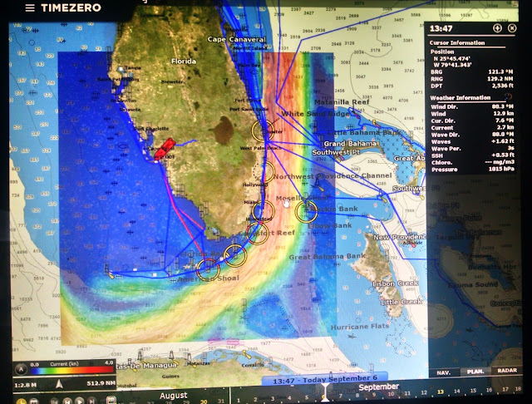Click the plus icon beside 13:47
Viewport: 532px width, 404px height.
coord(497,28)
